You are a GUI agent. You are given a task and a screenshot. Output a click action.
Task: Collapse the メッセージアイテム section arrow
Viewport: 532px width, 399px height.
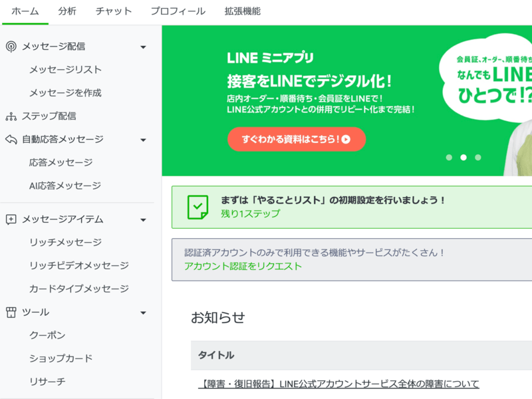click(x=143, y=220)
